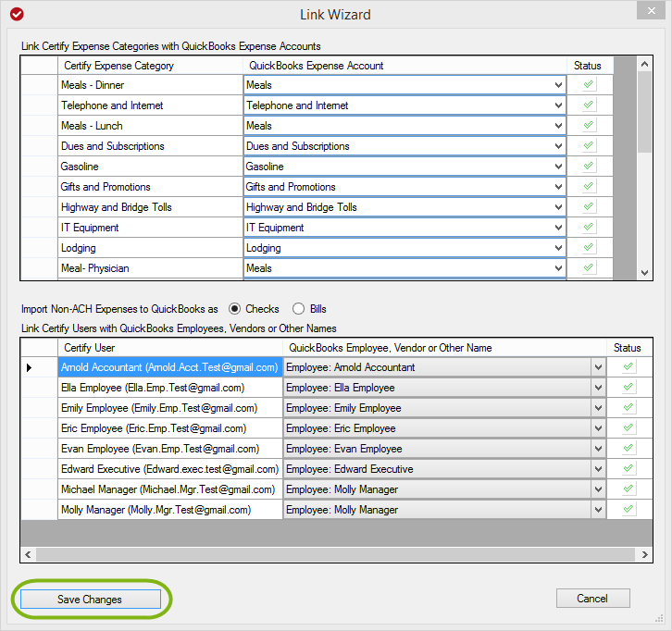
Task: Click the status checkmark for Dues and Subscriptions
Action: click(x=589, y=145)
